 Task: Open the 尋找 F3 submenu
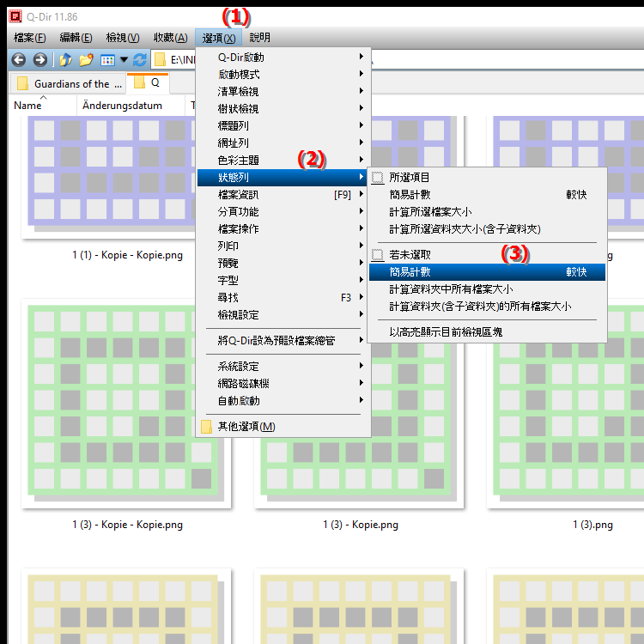(283, 298)
